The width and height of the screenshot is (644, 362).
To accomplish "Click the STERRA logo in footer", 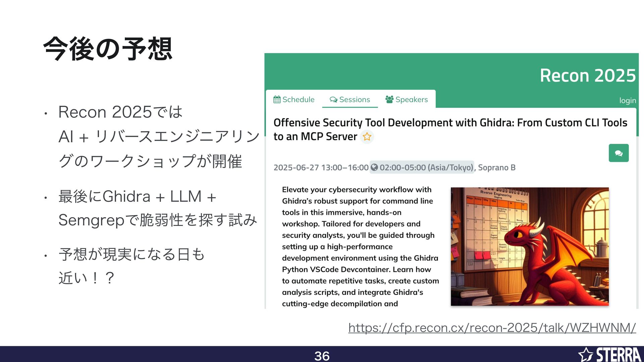I will click(x=609, y=355).
